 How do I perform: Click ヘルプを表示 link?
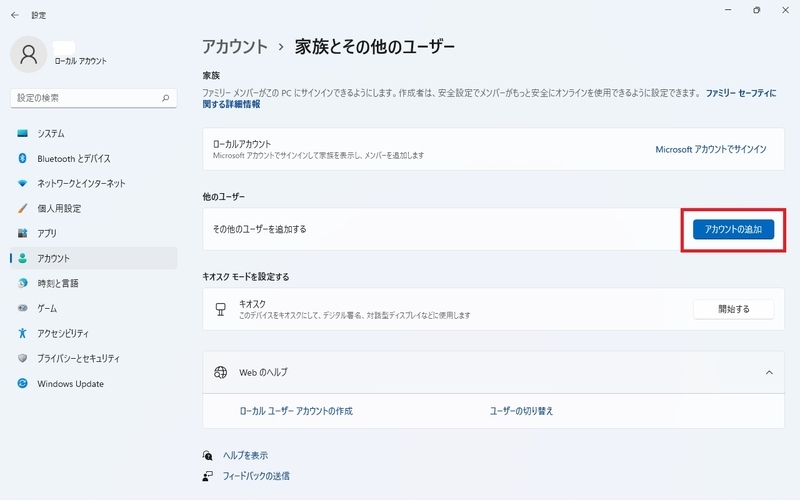tap(245, 455)
